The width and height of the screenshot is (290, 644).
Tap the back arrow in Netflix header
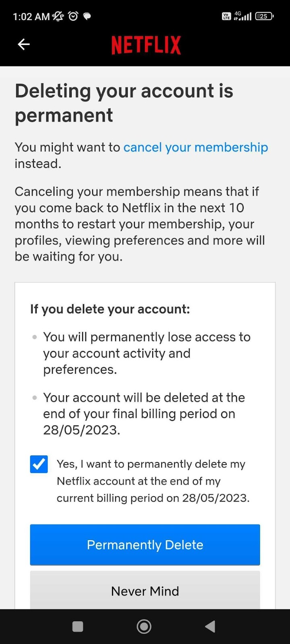tap(24, 44)
